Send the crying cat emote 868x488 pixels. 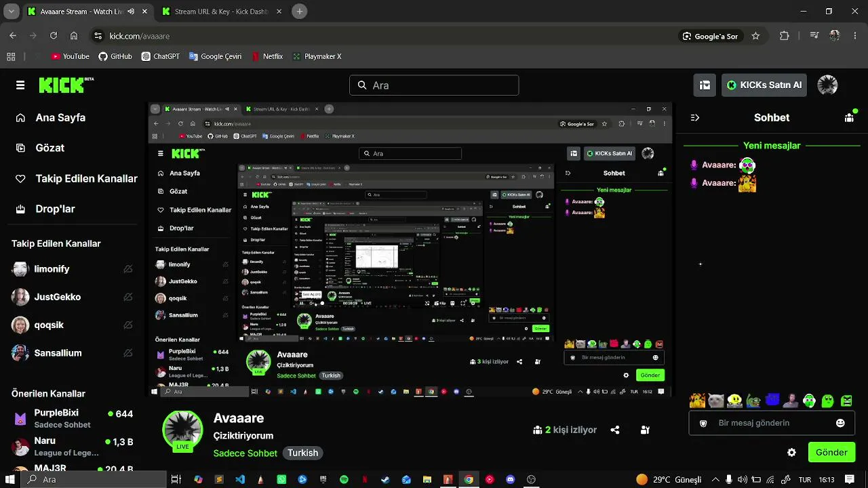click(715, 401)
